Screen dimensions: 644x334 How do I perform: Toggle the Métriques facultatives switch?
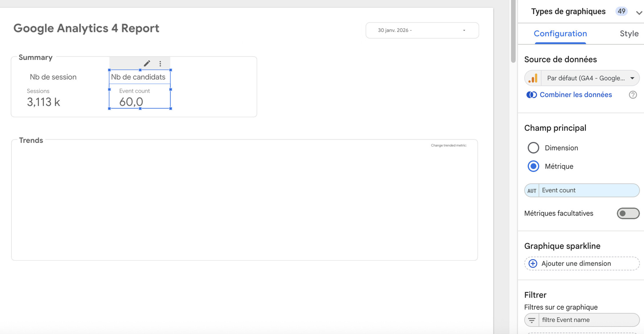628,213
